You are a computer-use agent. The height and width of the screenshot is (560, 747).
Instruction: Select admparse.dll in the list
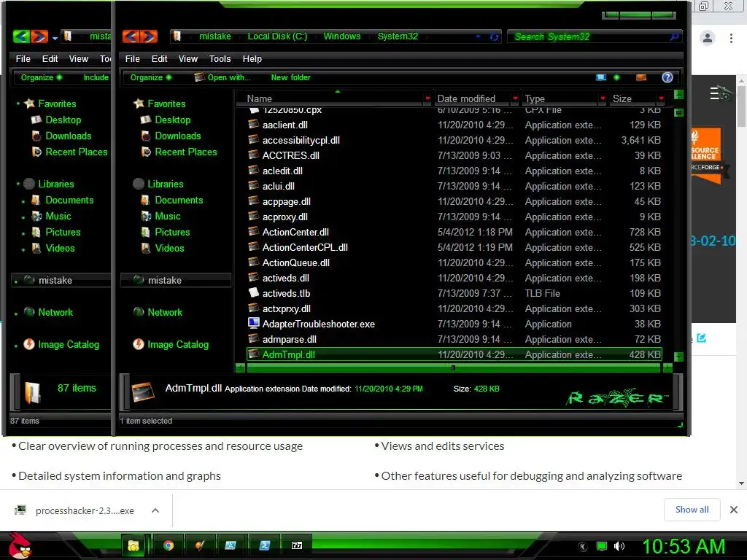(x=289, y=339)
